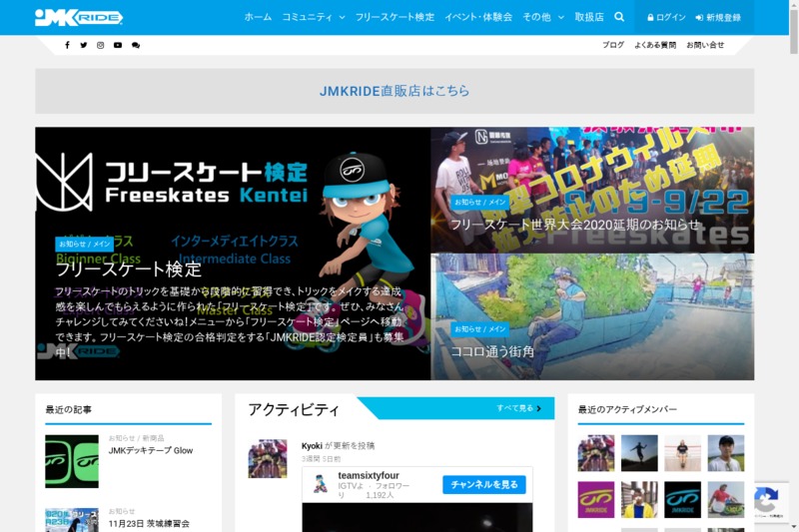Image resolution: width=799 pixels, height=532 pixels.
Task: Click the 新規登録 button
Action: (x=718, y=17)
